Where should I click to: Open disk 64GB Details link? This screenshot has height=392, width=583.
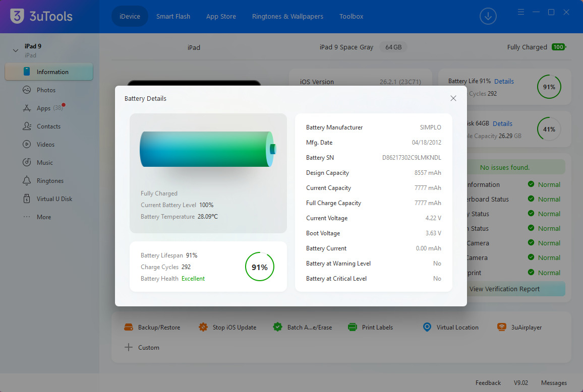tap(502, 124)
